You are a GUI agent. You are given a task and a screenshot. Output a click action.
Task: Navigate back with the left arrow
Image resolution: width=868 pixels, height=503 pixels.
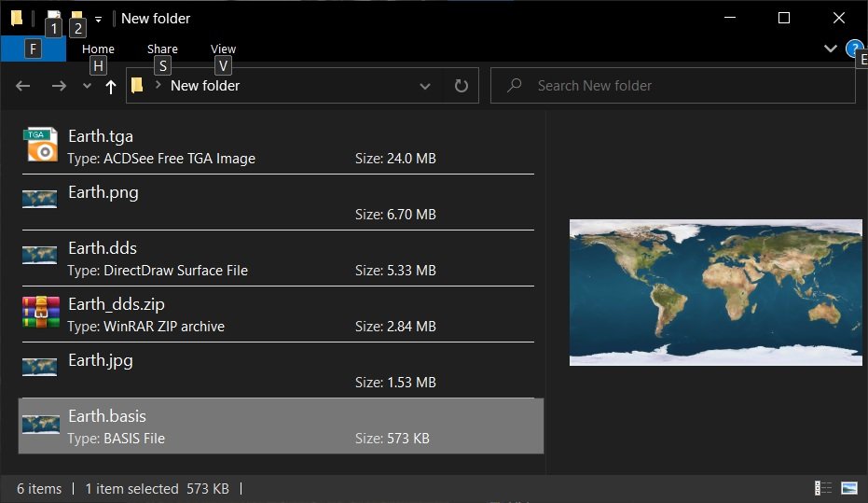23,86
